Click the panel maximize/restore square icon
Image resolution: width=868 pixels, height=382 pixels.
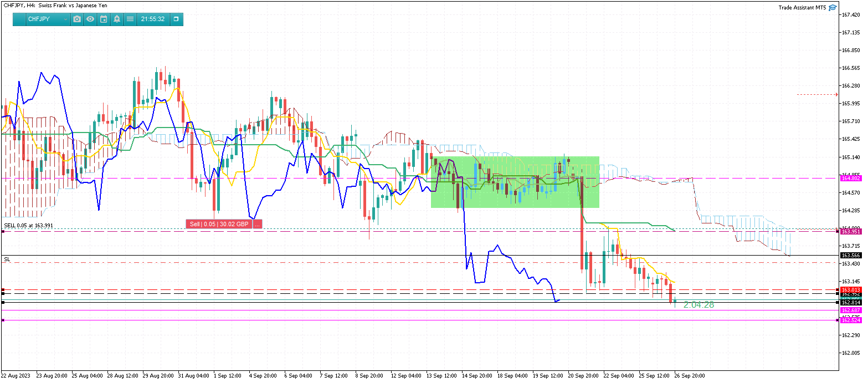pyautogui.click(x=176, y=19)
